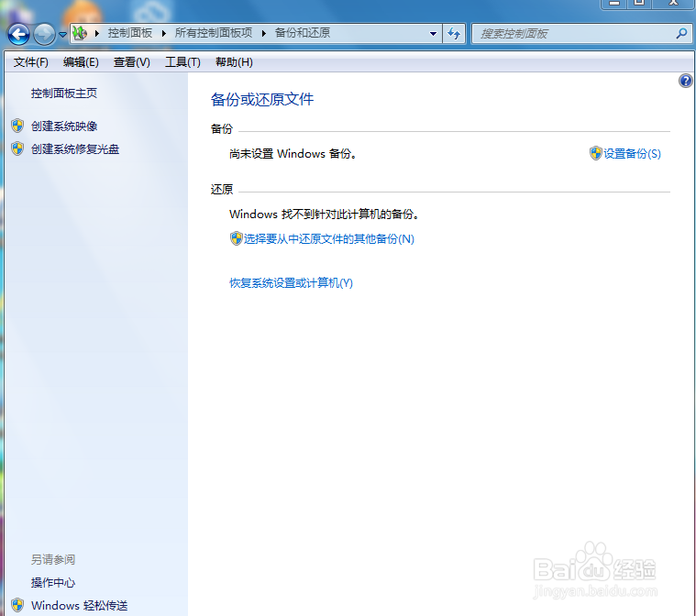696x616 pixels.
Task: Open address bar history dropdown
Action: [x=433, y=34]
